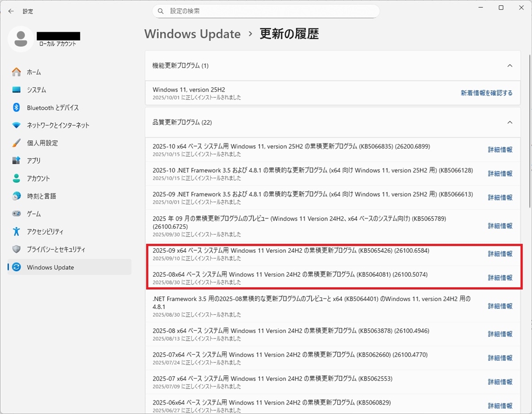The width and height of the screenshot is (532, 414).
Task: Click the KB5063878 cumulative update title
Action: coord(291,331)
